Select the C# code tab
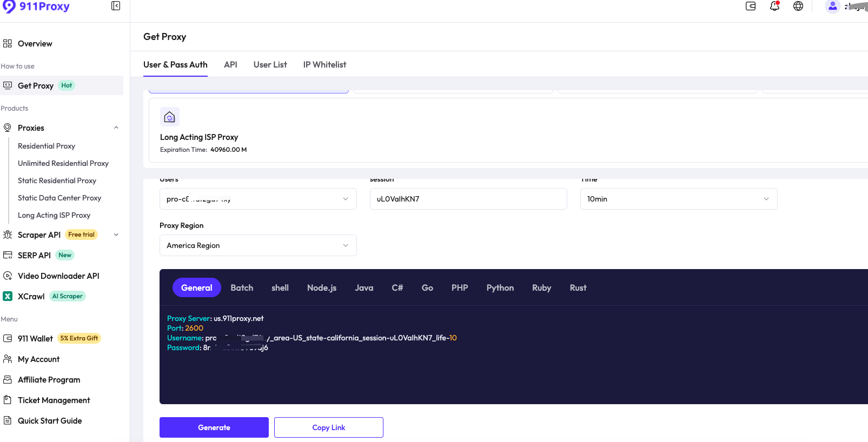The image size is (868, 442). [397, 287]
